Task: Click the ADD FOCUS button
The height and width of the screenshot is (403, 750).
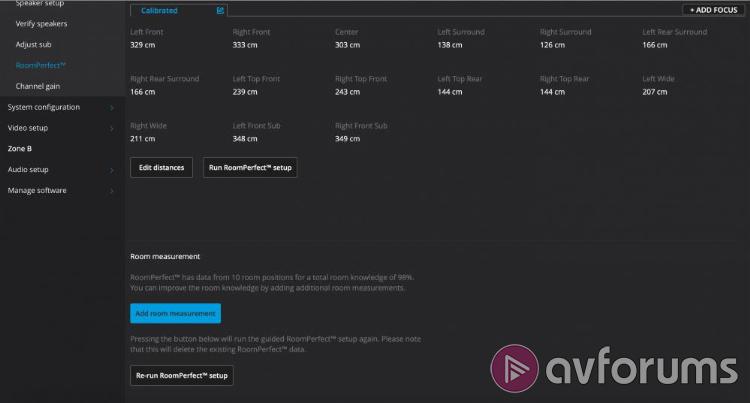Action: [x=713, y=10]
